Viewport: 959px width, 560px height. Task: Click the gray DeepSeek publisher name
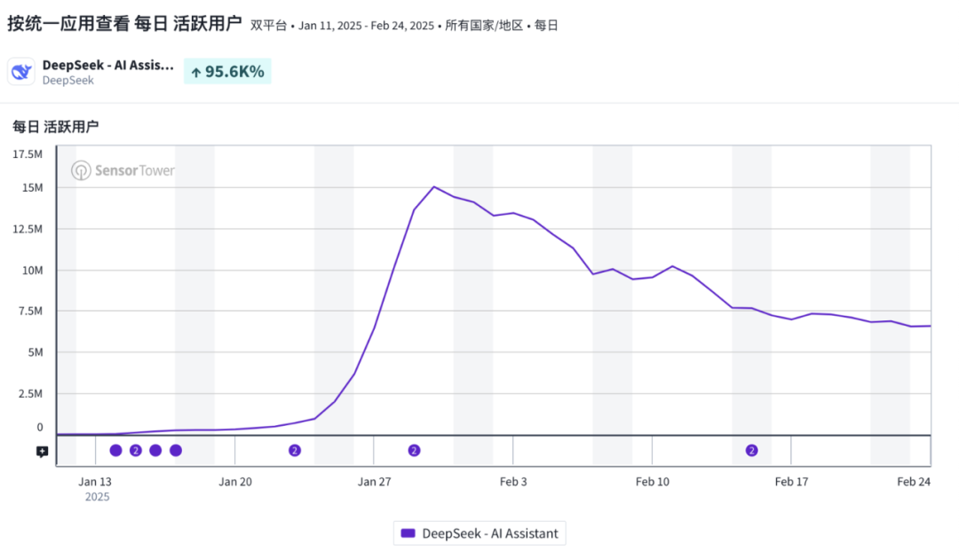(x=68, y=80)
